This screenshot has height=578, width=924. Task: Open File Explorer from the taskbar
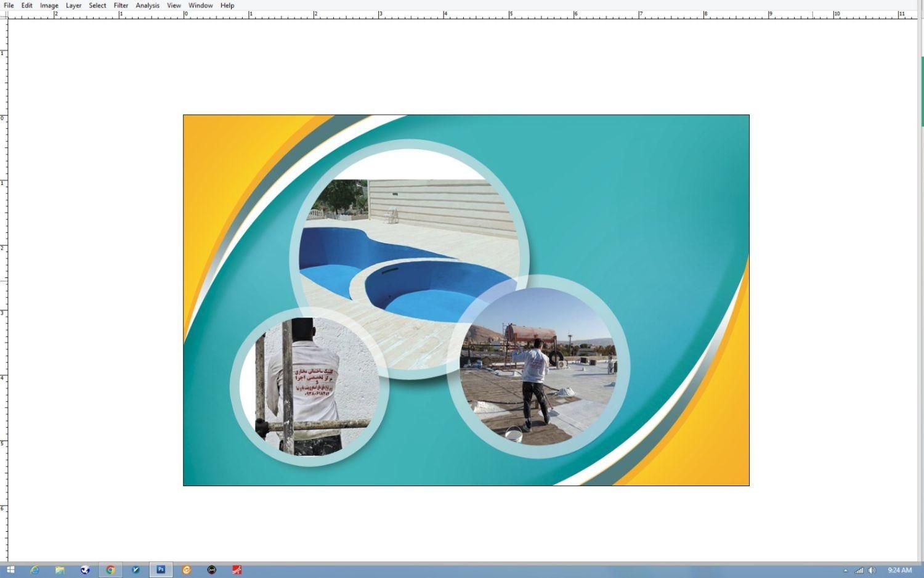tap(60, 570)
